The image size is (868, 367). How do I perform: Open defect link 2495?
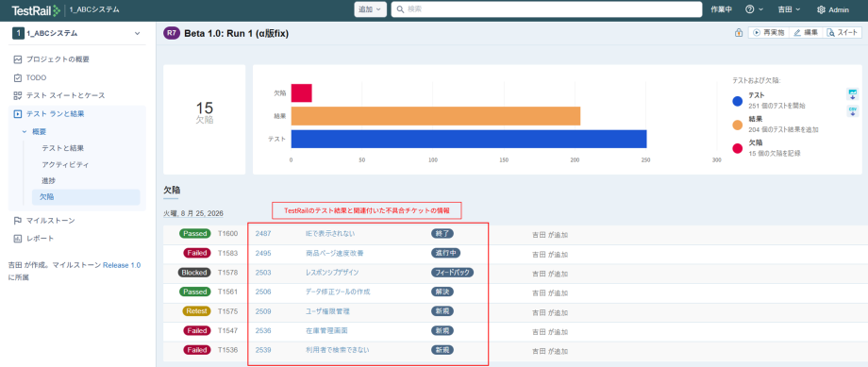[x=263, y=253]
